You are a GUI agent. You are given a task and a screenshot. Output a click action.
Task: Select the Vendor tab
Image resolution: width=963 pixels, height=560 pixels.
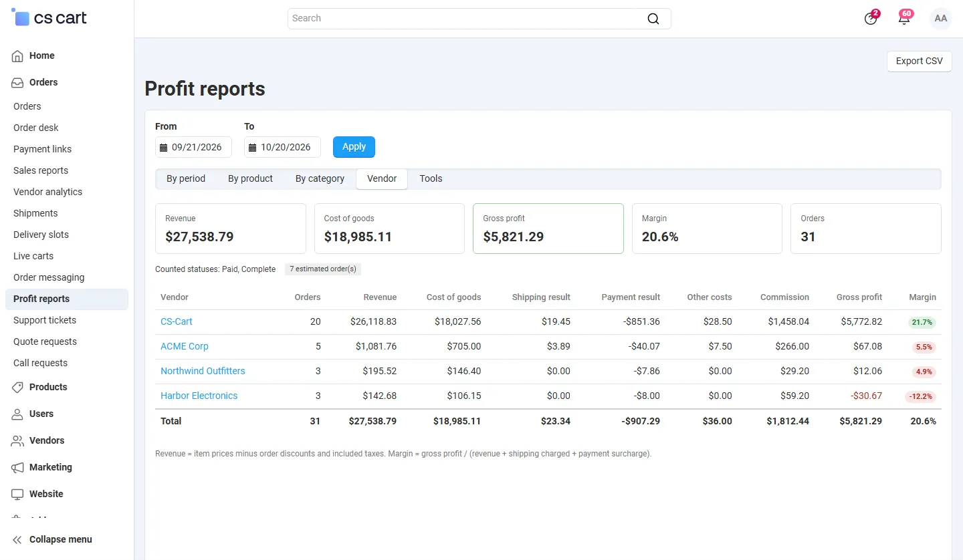coord(382,179)
